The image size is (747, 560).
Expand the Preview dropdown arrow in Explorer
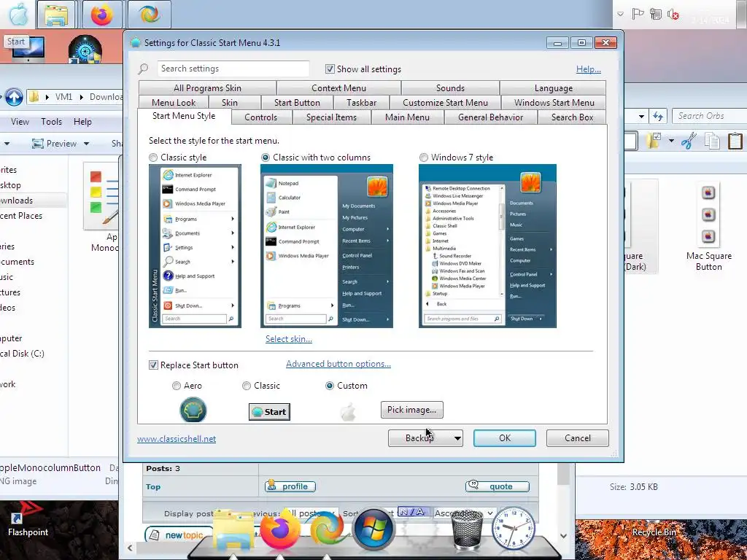click(86, 144)
